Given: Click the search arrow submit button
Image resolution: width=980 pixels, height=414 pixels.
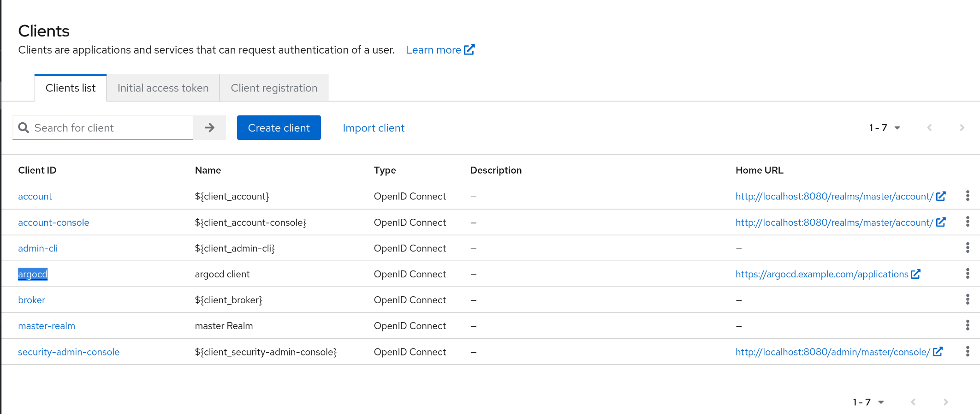Looking at the screenshot, I should 209,128.
